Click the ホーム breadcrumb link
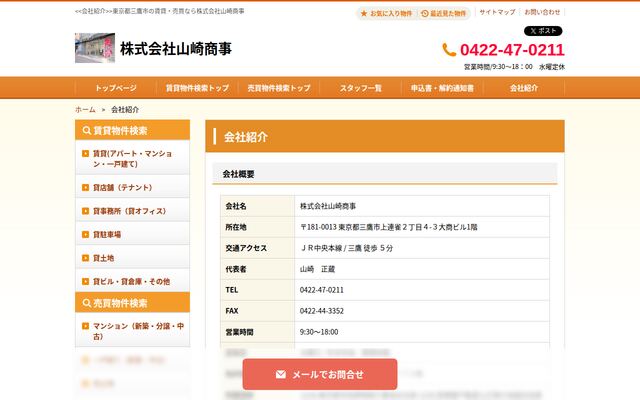Screen dimensions: 640x400 pos(85,109)
